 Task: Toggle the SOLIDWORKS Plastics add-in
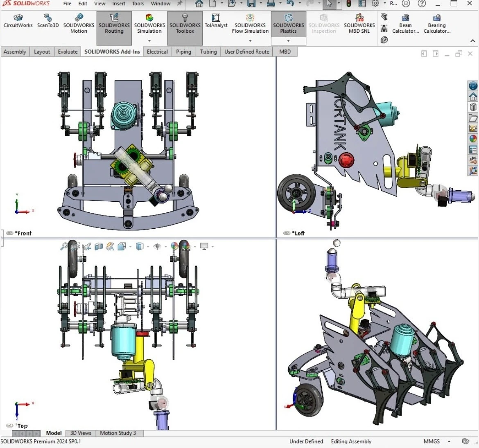[x=288, y=25]
